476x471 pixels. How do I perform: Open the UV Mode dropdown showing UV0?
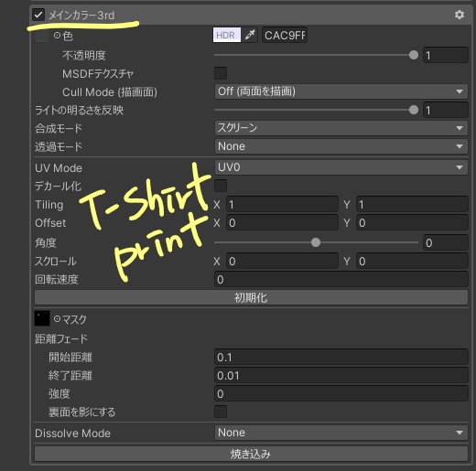341,167
